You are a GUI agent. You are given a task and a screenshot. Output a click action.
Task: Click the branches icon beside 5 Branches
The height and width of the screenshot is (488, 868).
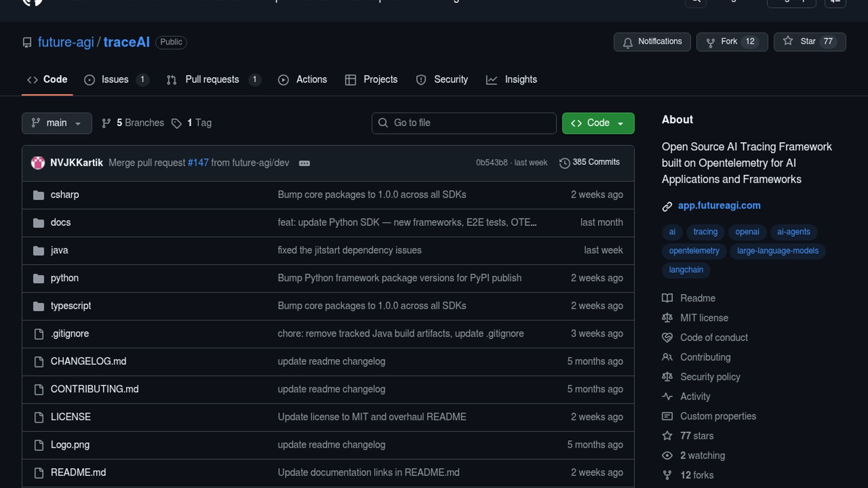[106, 123]
